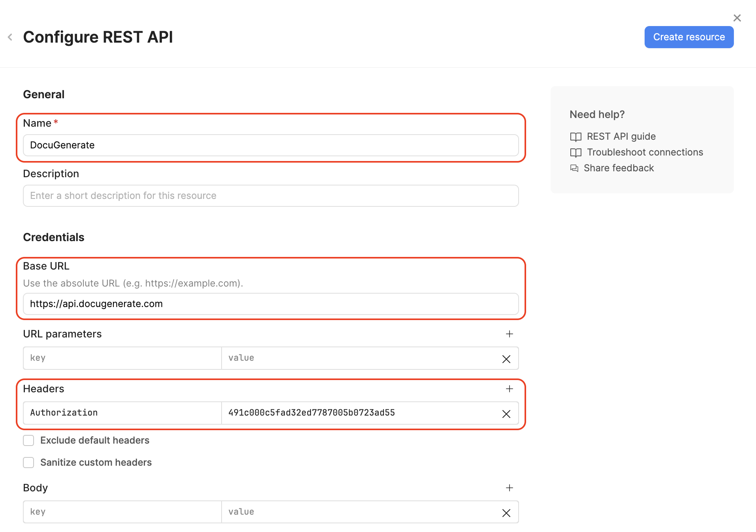Delete the Authorization header row
Image resolution: width=756 pixels, height=532 pixels.
(506, 414)
